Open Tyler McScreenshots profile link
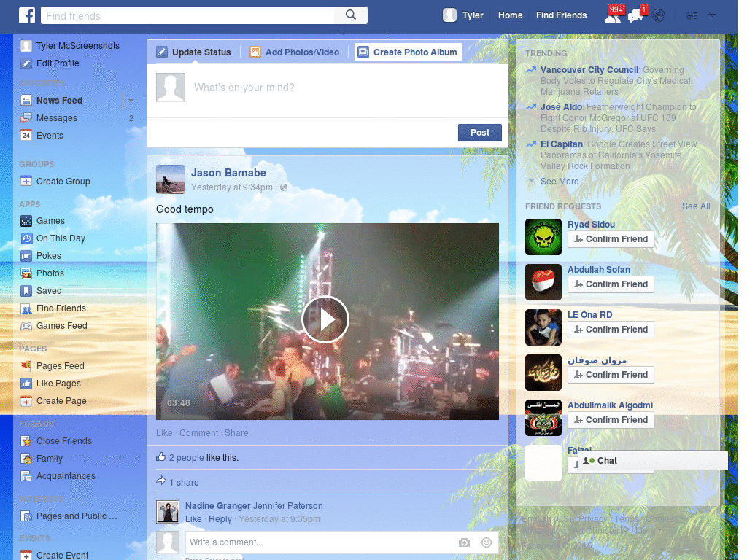 click(x=77, y=46)
